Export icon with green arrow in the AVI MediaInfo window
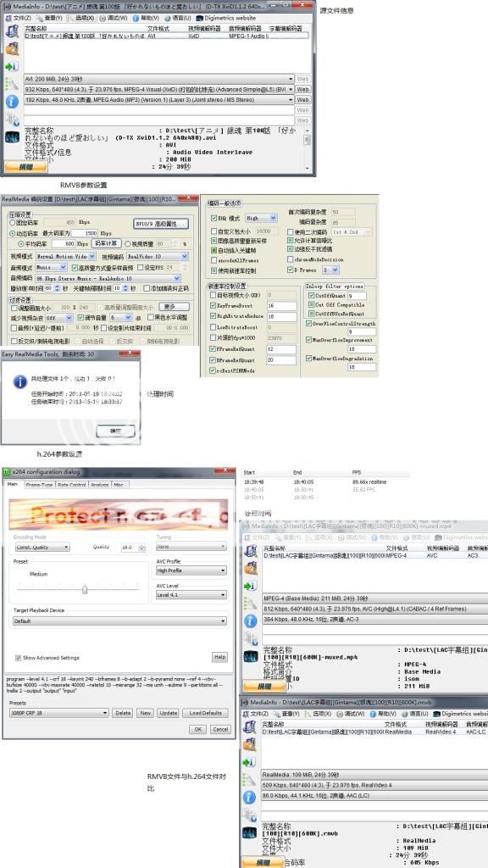Image resolution: width=488 pixels, height=868 pixels. 12,66
